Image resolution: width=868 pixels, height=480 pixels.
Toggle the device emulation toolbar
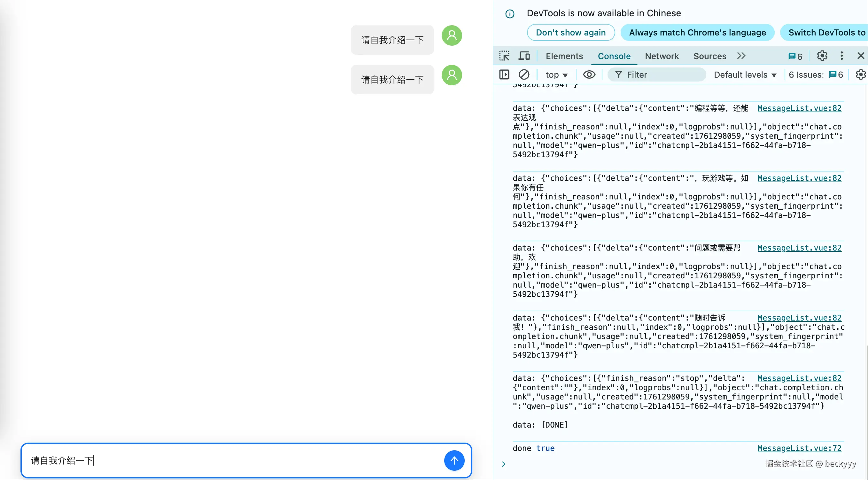point(524,56)
